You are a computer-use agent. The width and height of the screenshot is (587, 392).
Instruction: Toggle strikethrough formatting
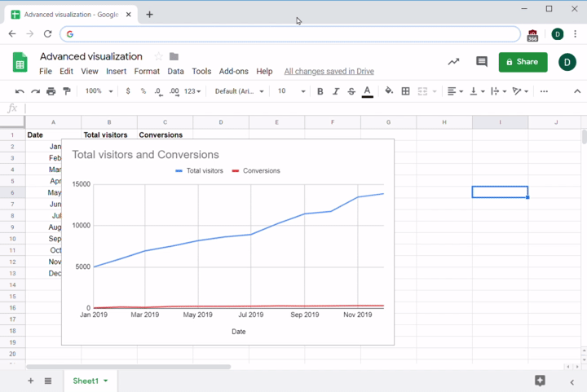(351, 91)
